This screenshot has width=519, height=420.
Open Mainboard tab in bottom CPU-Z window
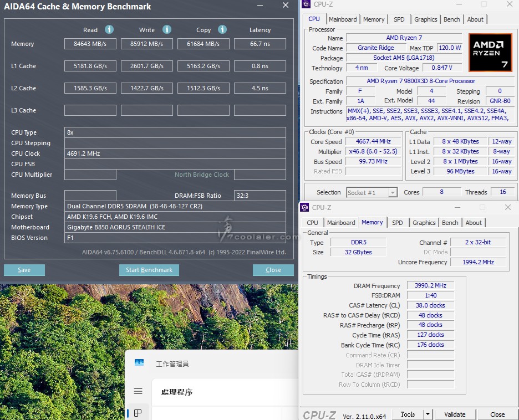341,223
